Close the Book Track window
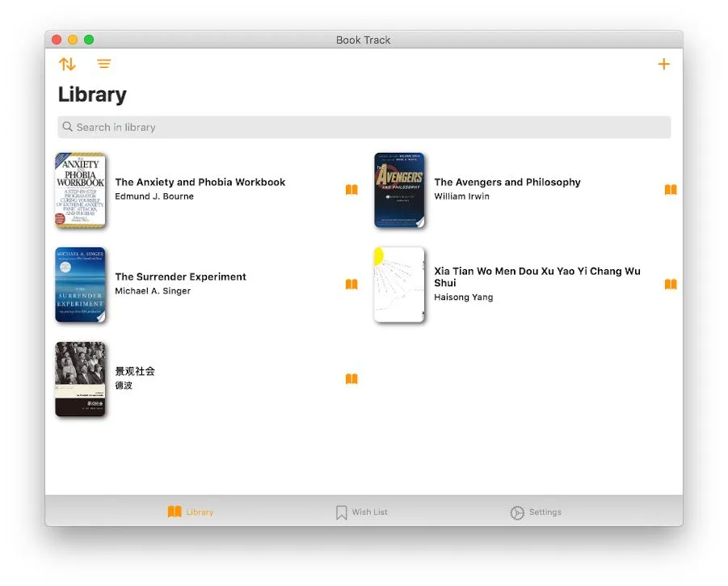Screen dimensions: 728x586 pos(57,40)
